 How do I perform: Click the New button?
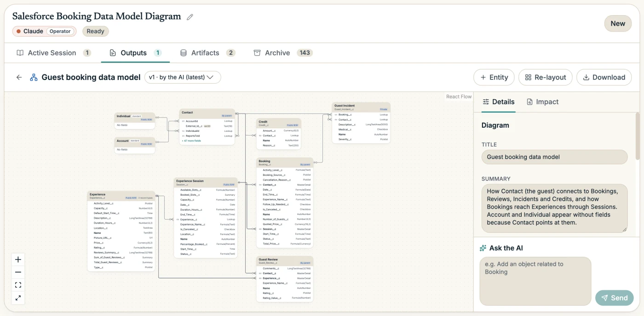coord(618,23)
